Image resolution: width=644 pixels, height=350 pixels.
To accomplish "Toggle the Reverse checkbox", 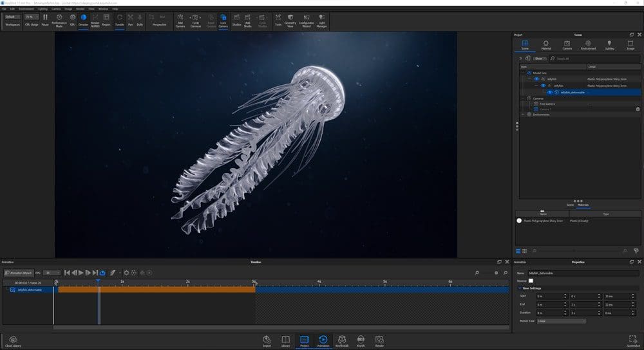I will 531,281.
